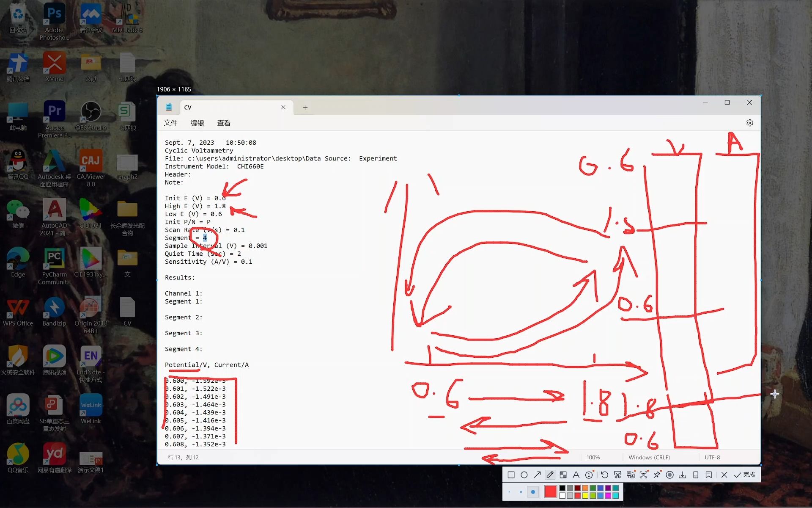Expand the settings gear icon
The image size is (812, 508).
(749, 122)
